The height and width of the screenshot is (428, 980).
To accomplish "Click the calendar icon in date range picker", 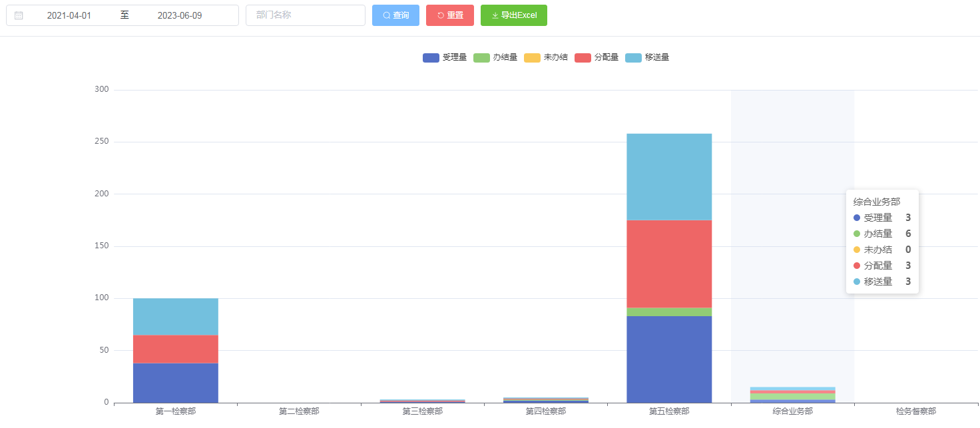I will click(19, 15).
